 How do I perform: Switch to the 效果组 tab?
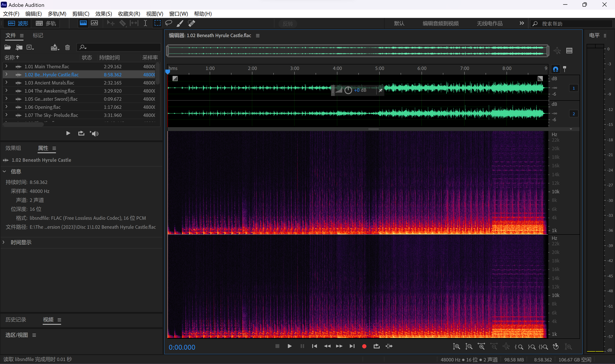click(x=13, y=148)
